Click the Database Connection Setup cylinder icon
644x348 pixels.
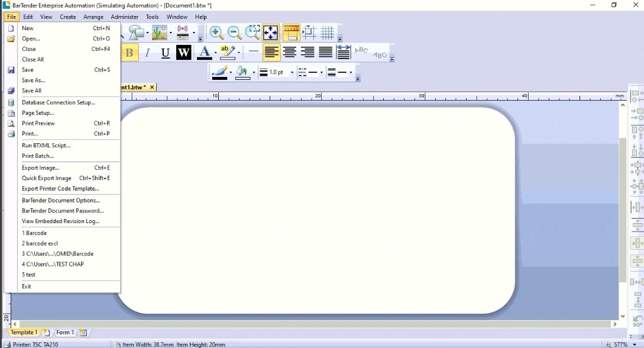pos(11,102)
